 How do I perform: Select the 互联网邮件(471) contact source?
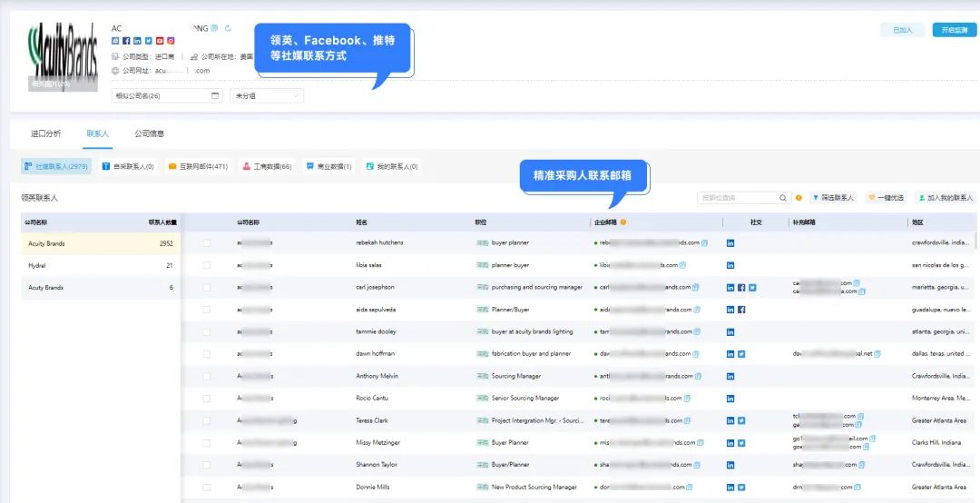coord(198,166)
